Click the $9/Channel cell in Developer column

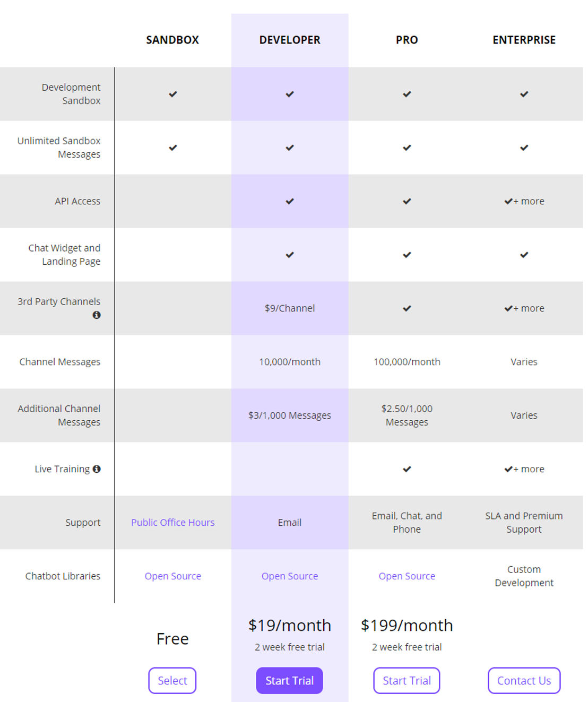pyautogui.click(x=290, y=308)
